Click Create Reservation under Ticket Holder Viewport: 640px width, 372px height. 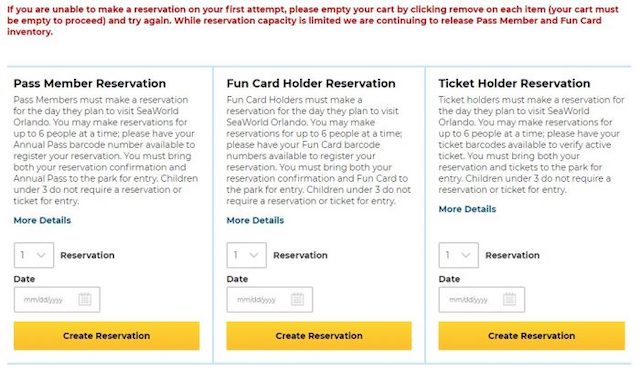532,336
